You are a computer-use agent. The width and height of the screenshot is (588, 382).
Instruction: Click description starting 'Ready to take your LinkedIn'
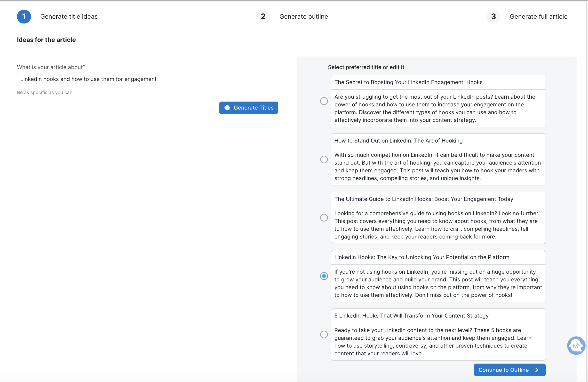pos(438,342)
